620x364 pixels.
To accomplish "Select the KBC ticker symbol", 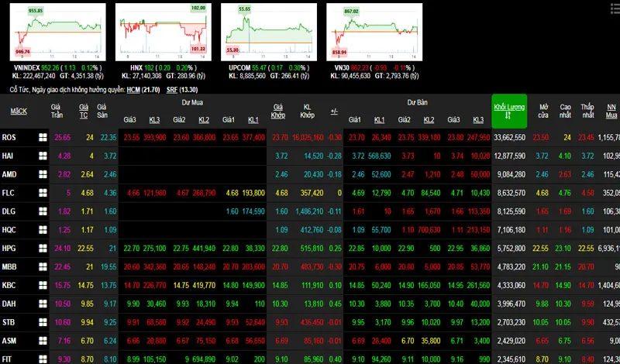I will (9, 285).
